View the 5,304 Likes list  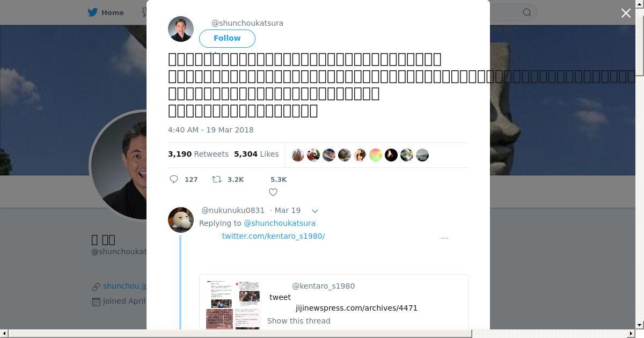pyautogui.click(x=256, y=154)
